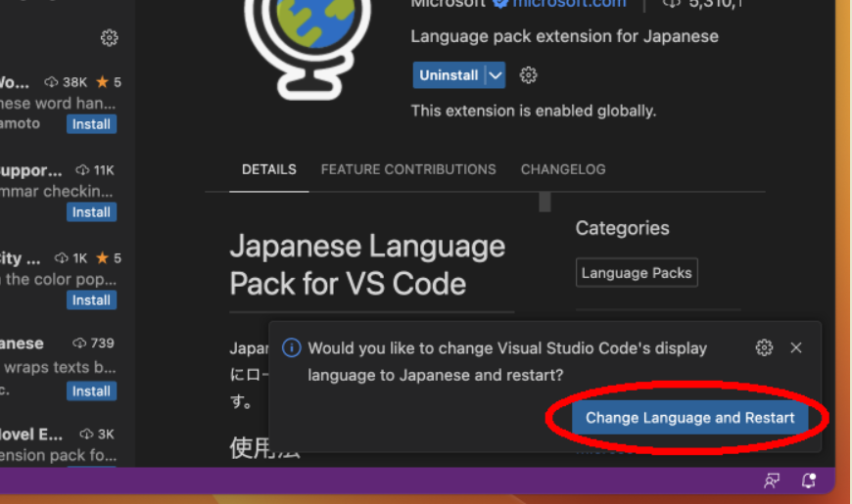The image size is (852, 504).
Task: Select the Language Packs category tag
Action: (x=637, y=274)
